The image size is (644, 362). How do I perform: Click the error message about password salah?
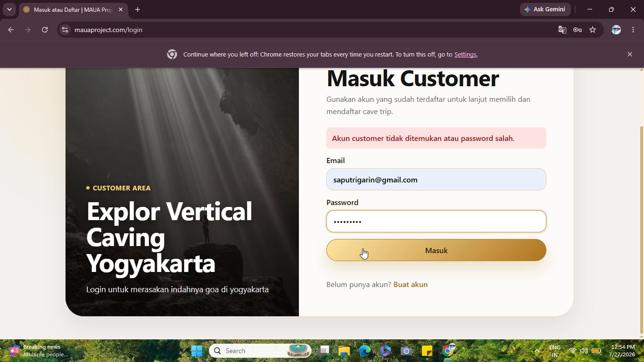pos(436,138)
